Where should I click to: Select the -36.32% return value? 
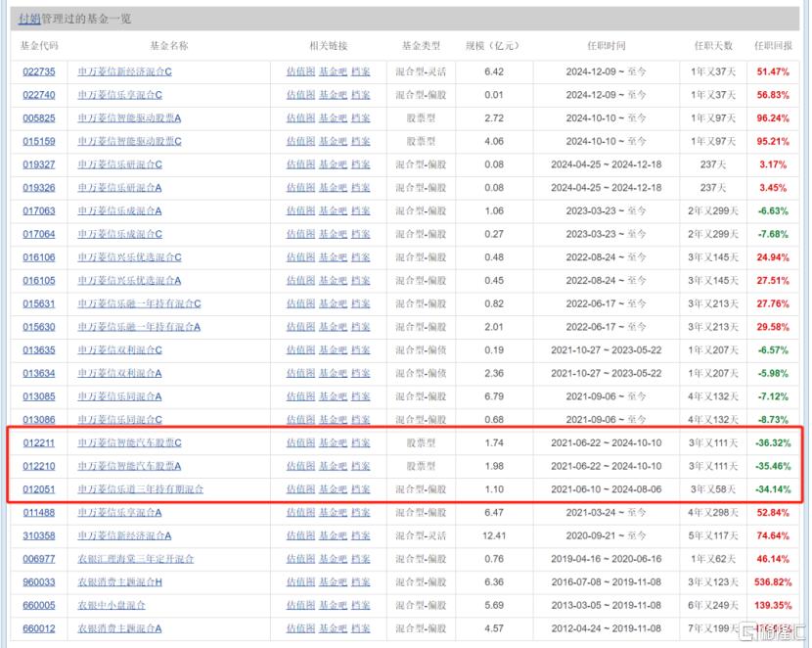pyautogui.click(x=773, y=442)
